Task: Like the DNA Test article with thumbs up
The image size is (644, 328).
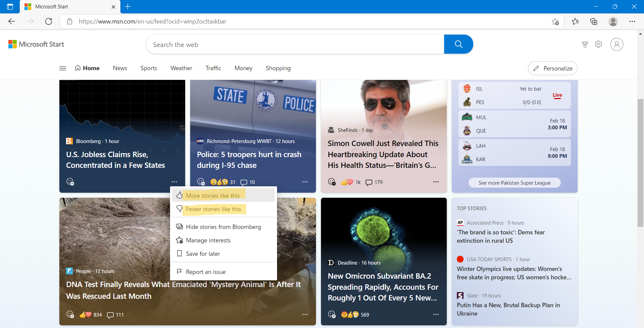Action: (x=84, y=315)
